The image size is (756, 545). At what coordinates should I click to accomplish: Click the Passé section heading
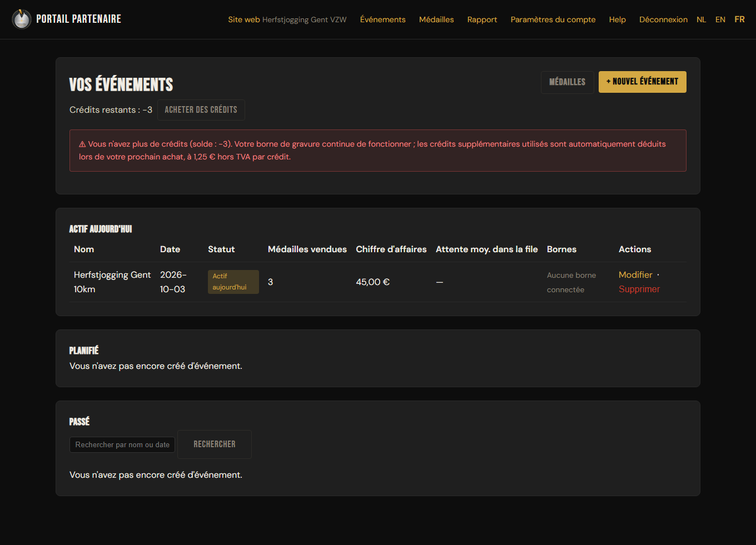(x=79, y=422)
